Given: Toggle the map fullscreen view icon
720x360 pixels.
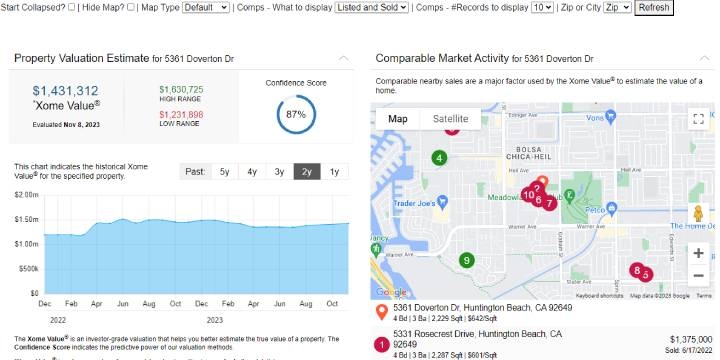Looking at the screenshot, I should point(698,119).
